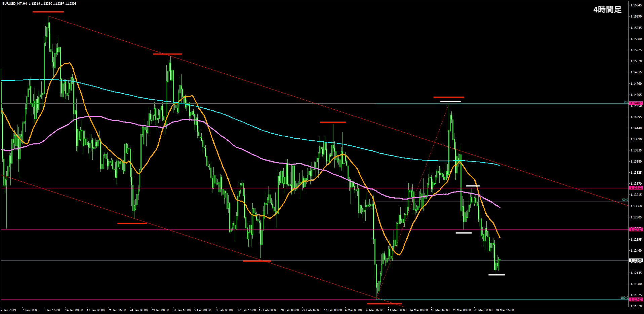Click the 1.14915 price axis label
This screenshot has width=644, height=314.
click(x=636, y=72)
